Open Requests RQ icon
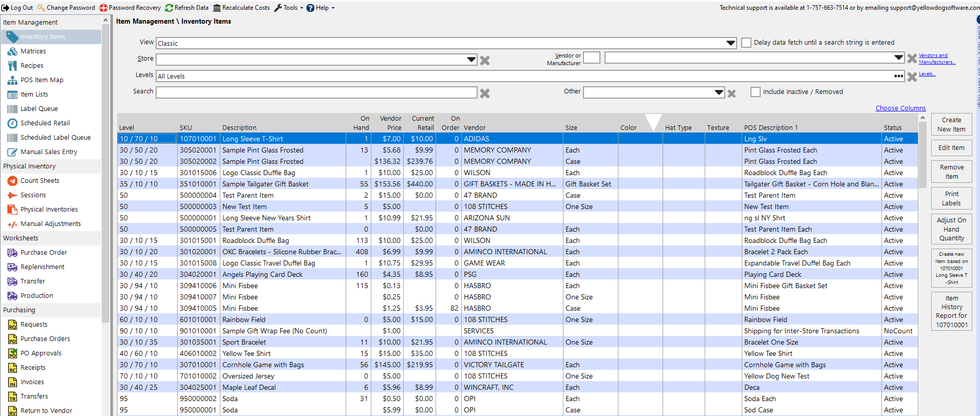The width and height of the screenshot is (980, 416). tap(12, 325)
